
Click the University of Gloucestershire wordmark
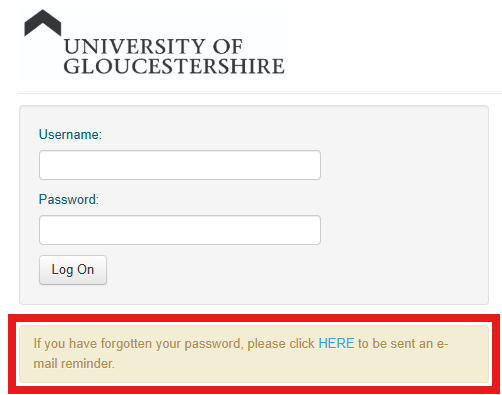pyautogui.click(x=174, y=56)
